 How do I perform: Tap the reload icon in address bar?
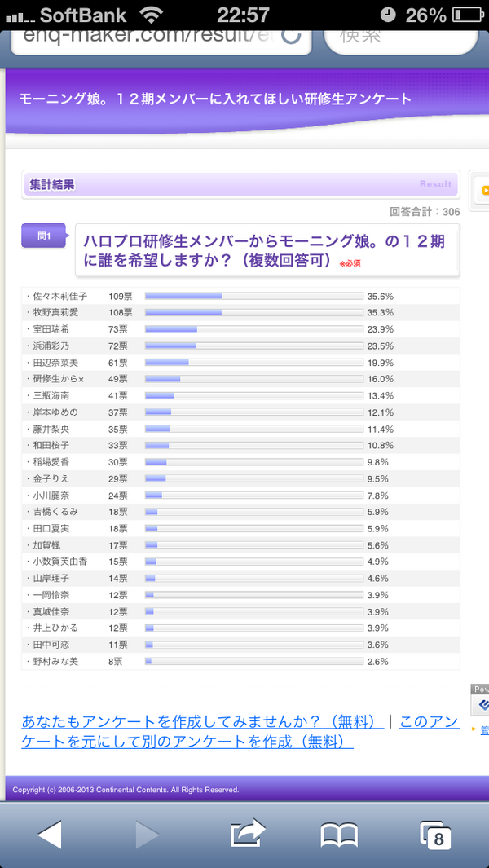291,37
